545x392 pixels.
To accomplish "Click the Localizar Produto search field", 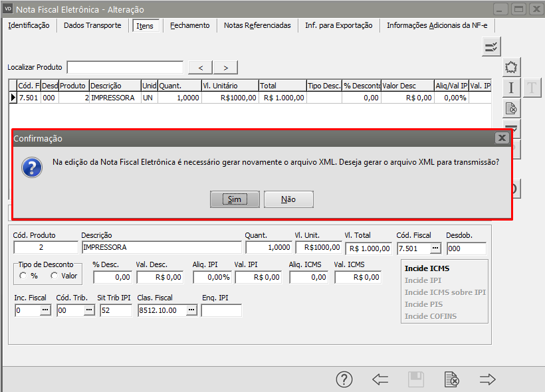I will [x=125, y=67].
